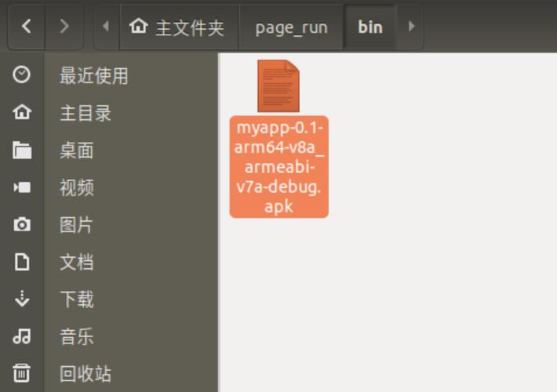The image size is (557, 392).
Task: Click the document page icon in sidebar
Action: click(22, 262)
